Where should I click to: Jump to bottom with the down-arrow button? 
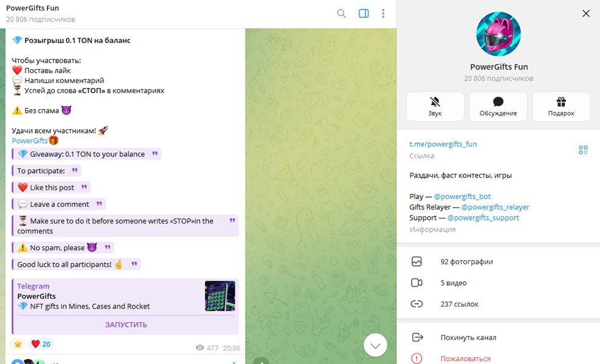375,346
